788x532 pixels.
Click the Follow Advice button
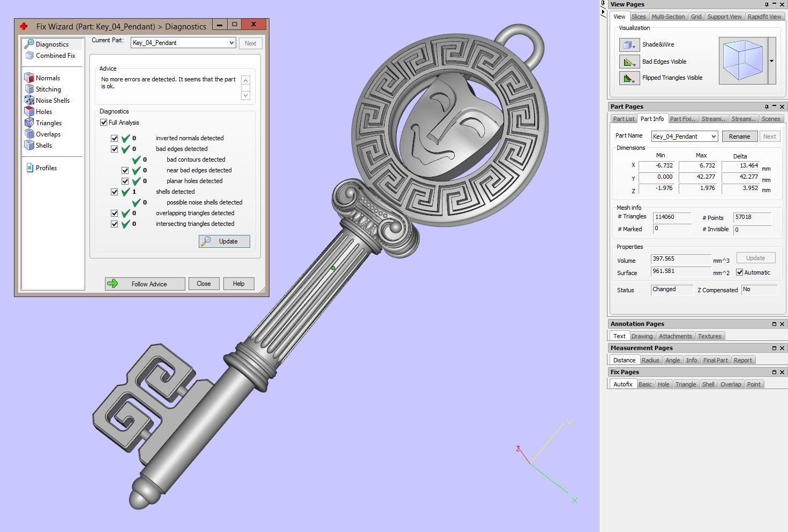tap(145, 284)
